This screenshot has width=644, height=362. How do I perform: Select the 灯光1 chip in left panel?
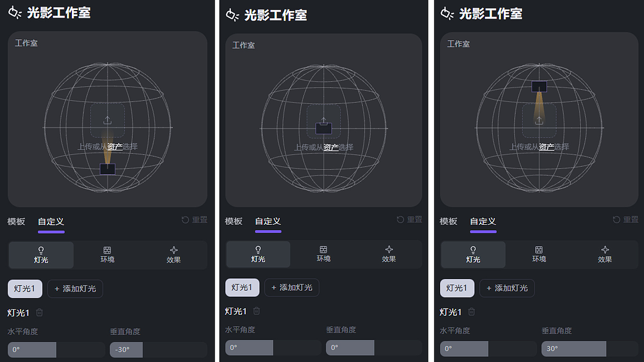25,289
